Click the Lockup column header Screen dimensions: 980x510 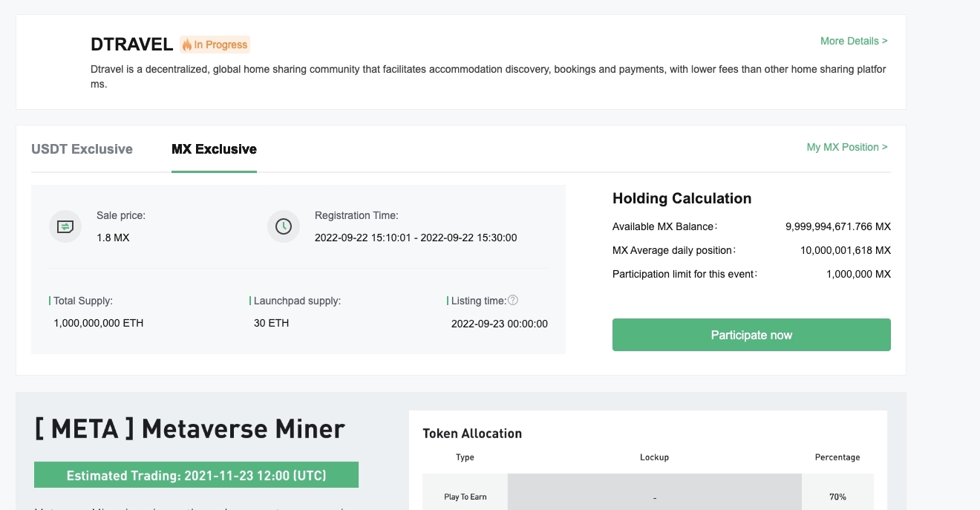point(654,457)
